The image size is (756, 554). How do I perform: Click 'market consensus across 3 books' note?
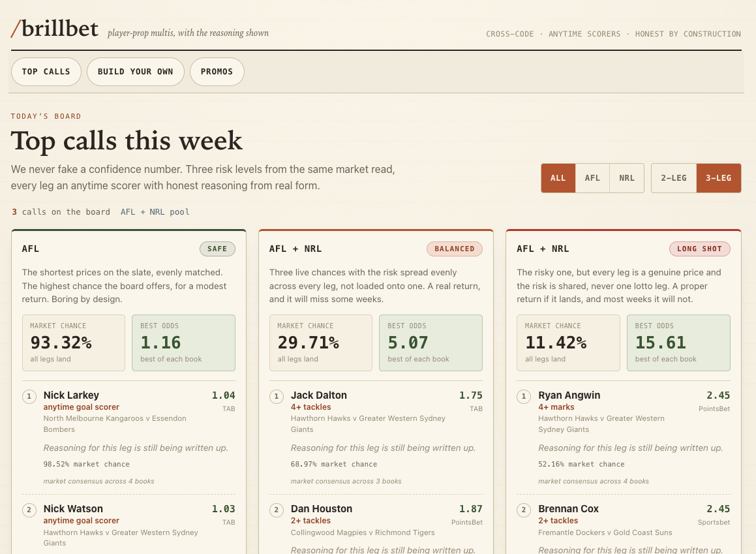pyautogui.click(x=346, y=481)
